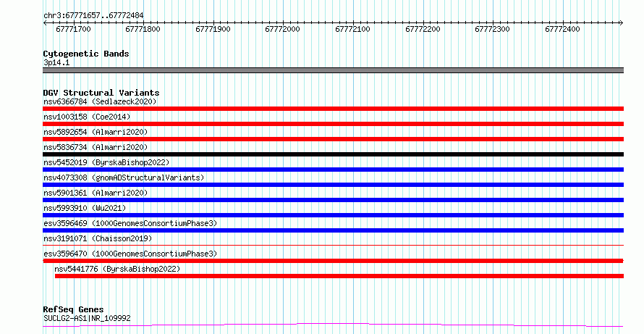Click ruler position 67772300

[x=493, y=29]
